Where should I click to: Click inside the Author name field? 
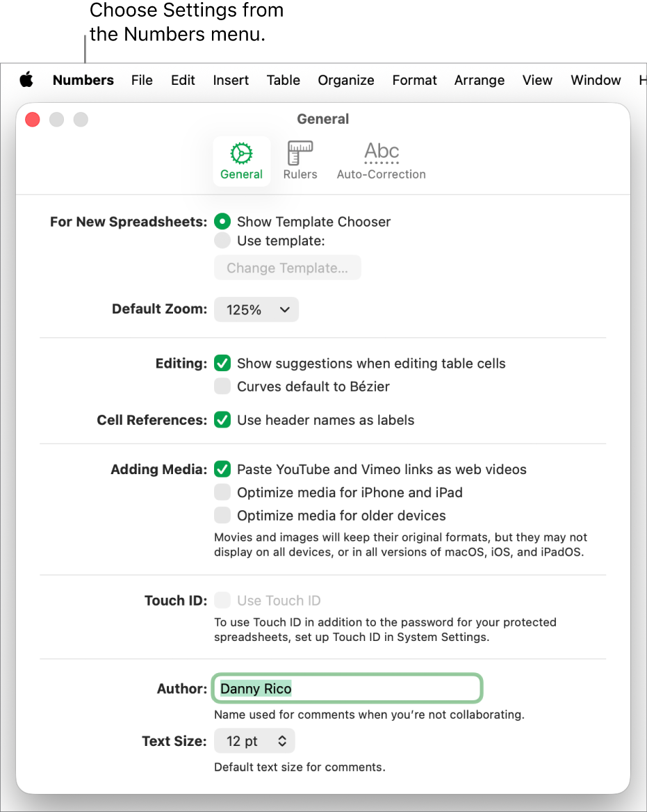tap(347, 688)
